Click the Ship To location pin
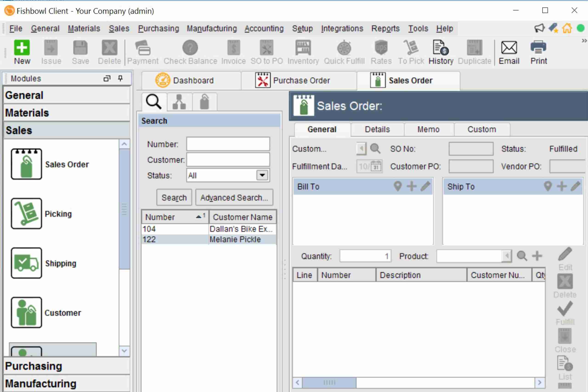588x392 pixels. pyautogui.click(x=548, y=186)
